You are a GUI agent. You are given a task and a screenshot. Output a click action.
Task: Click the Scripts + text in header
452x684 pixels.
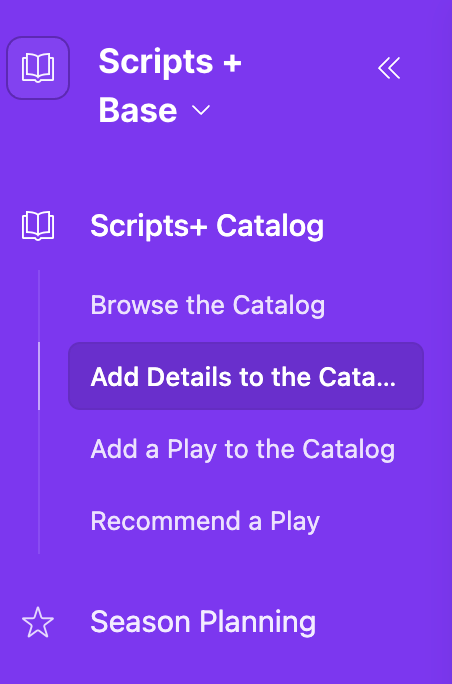click(x=170, y=62)
